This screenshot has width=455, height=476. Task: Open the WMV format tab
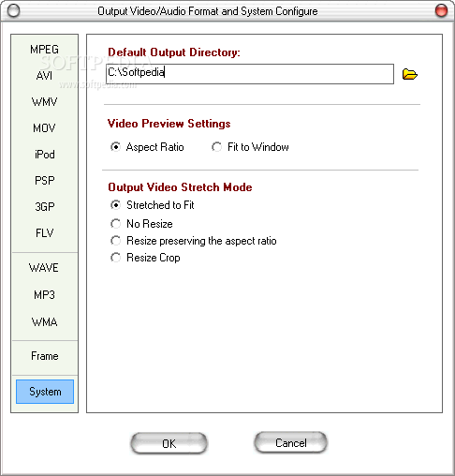click(44, 102)
